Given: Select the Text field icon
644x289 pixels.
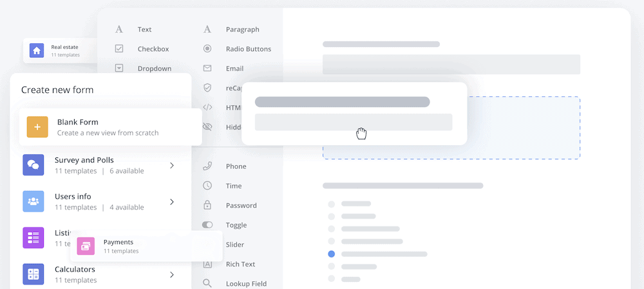Looking at the screenshot, I should click(118, 29).
